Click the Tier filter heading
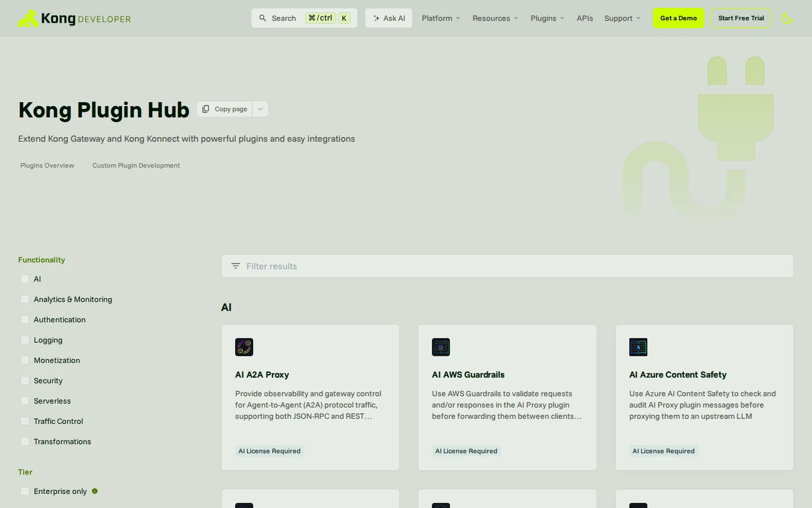This screenshot has height=508, width=812. click(x=25, y=472)
